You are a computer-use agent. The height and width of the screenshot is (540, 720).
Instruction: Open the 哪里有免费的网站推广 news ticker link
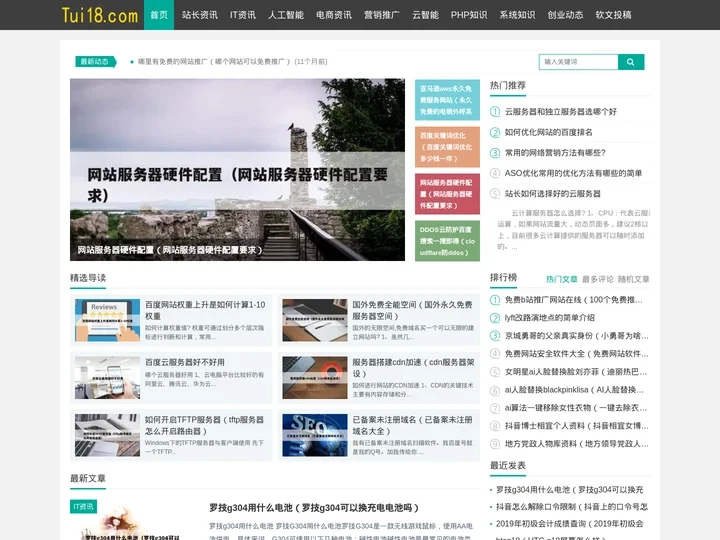(x=232, y=62)
